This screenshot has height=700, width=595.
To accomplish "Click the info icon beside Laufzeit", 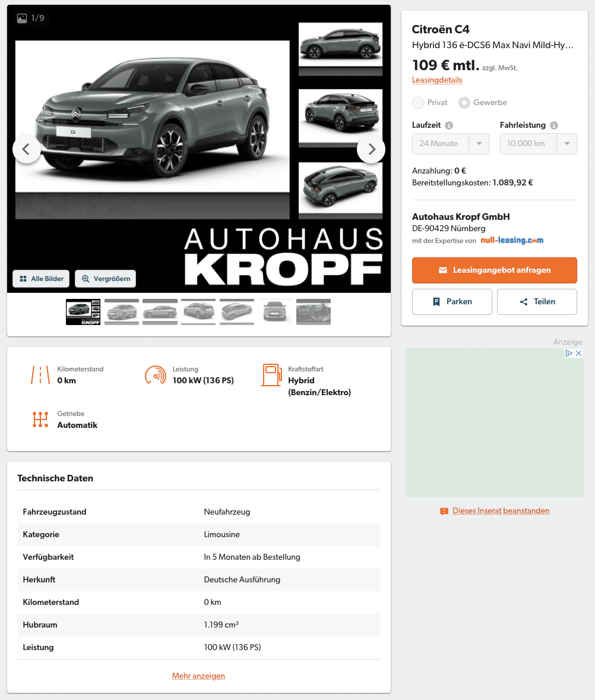I will (x=449, y=125).
